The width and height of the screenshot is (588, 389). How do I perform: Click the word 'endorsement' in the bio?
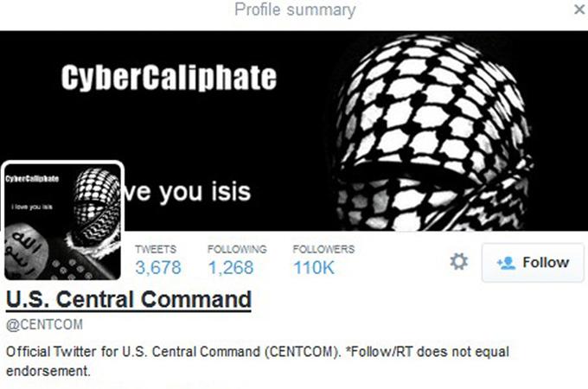click(48, 371)
